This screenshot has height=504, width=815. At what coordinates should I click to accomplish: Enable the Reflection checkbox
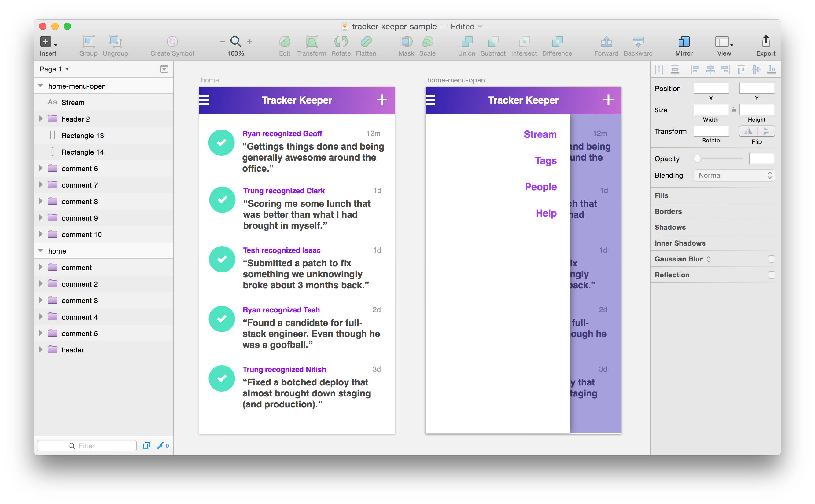771,275
